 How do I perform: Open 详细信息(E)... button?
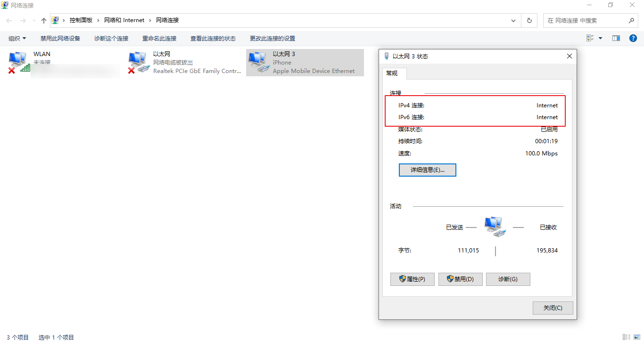point(427,170)
